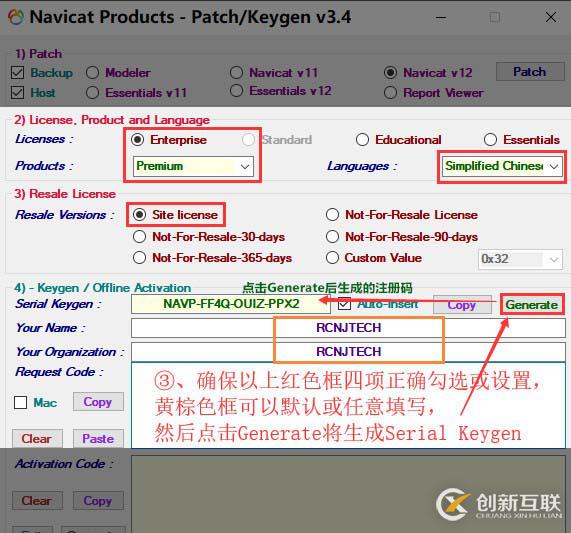Choose the Educational license option
The width and height of the screenshot is (571, 533).
click(362, 139)
